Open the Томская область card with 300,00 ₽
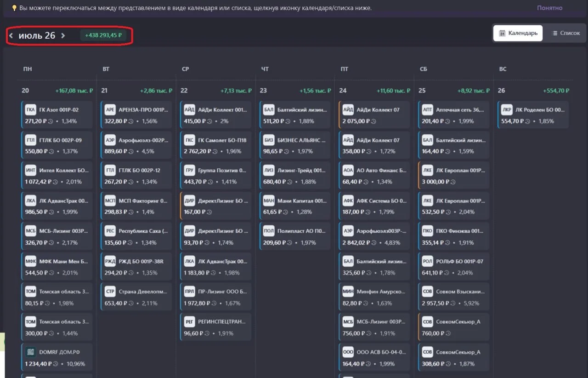Image resolution: width=588 pixels, height=378 pixels. pos(57,327)
